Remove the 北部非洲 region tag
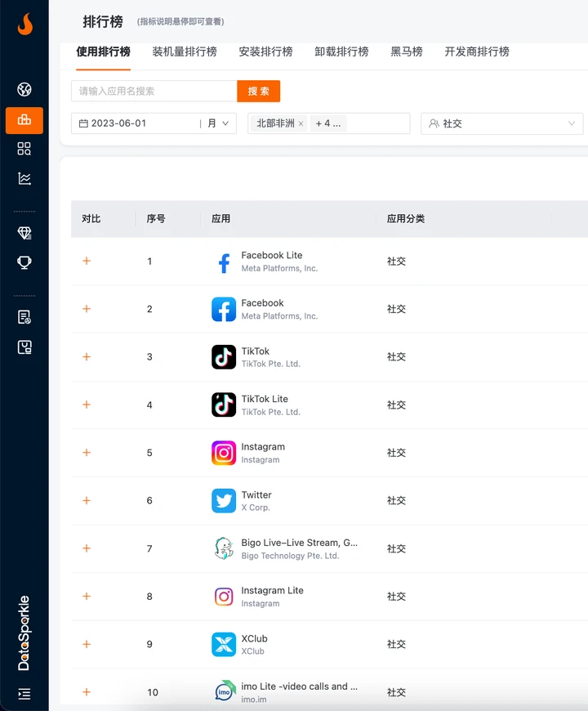Viewport: 588px width, 711px height. point(301,123)
